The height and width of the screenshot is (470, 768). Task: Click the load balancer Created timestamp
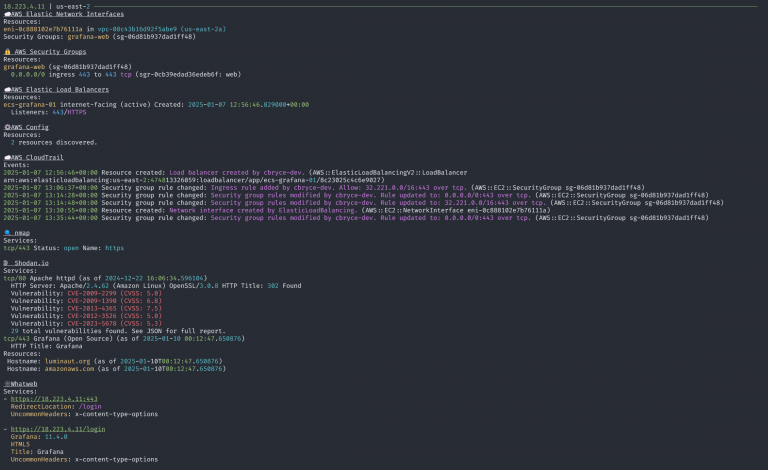(248, 105)
